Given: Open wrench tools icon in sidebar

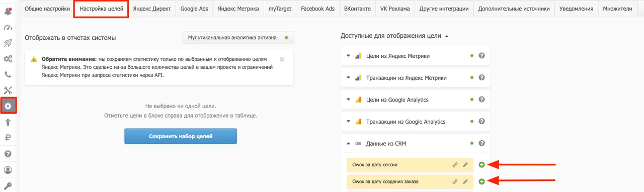Looking at the screenshot, I should pyautogui.click(x=8, y=90).
